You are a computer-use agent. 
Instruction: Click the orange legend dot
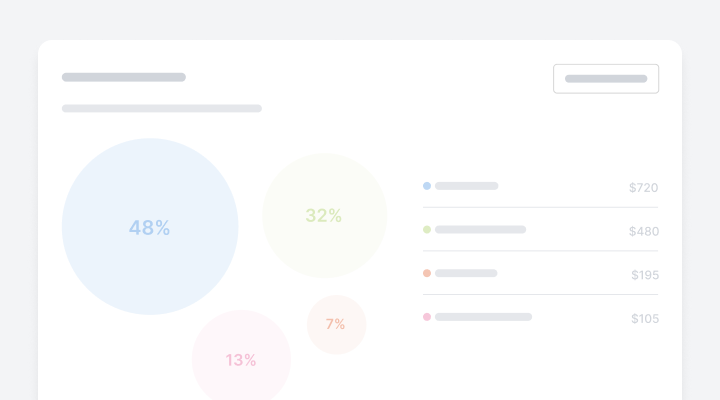pos(427,273)
